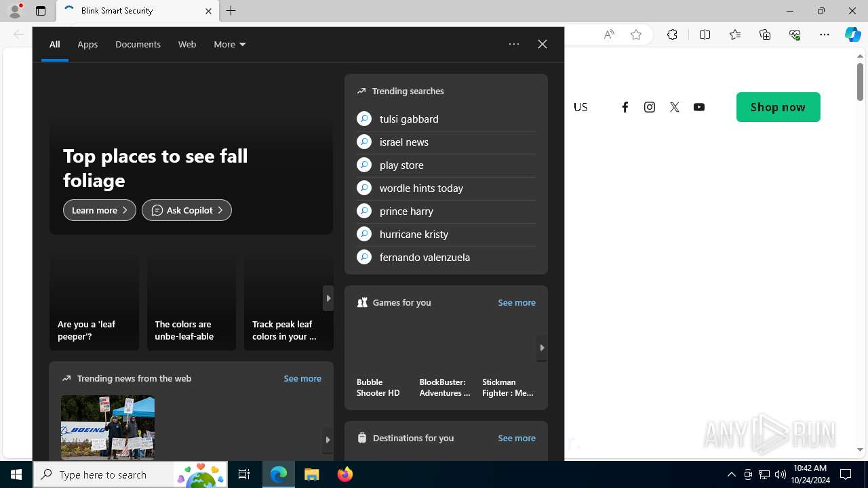Switch to Apps search tab

[x=87, y=44]
